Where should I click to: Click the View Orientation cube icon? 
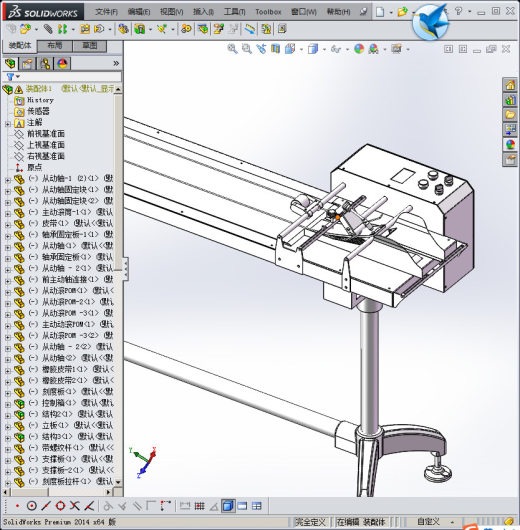point(290,49)
